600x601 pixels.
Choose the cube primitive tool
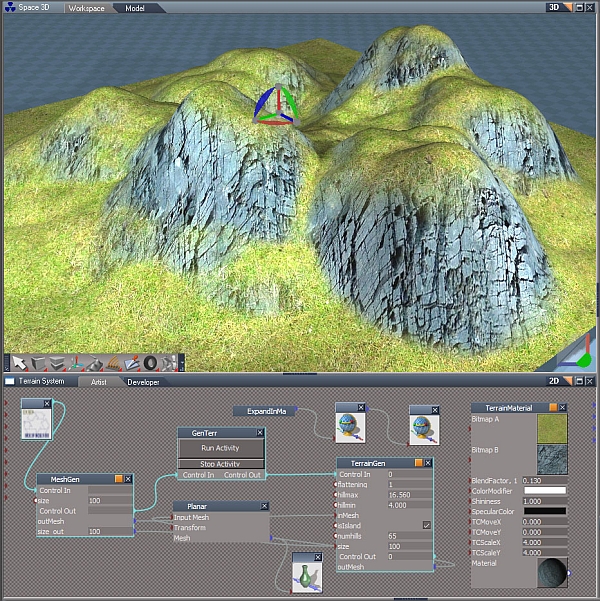click(38, 363)
